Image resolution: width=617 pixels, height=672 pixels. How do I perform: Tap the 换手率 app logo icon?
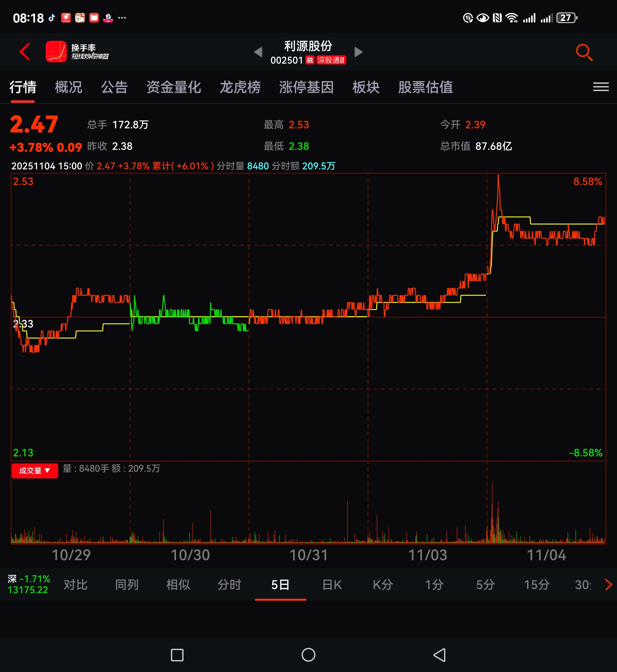point(56,52)
